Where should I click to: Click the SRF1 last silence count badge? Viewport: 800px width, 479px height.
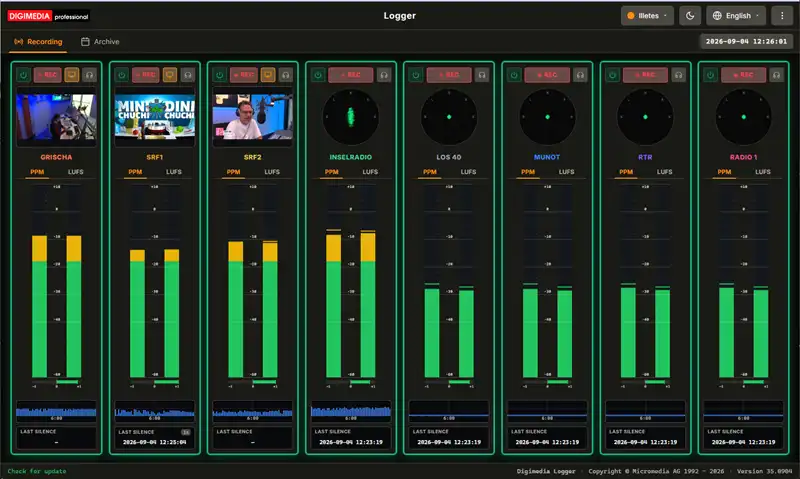tap(186, 432)
